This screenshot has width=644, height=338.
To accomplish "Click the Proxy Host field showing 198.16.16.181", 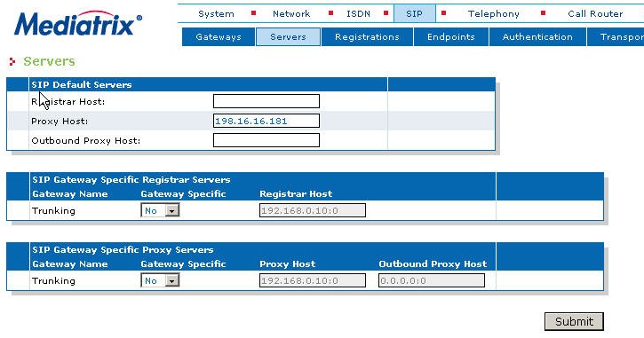I will (x=266, y=121).
